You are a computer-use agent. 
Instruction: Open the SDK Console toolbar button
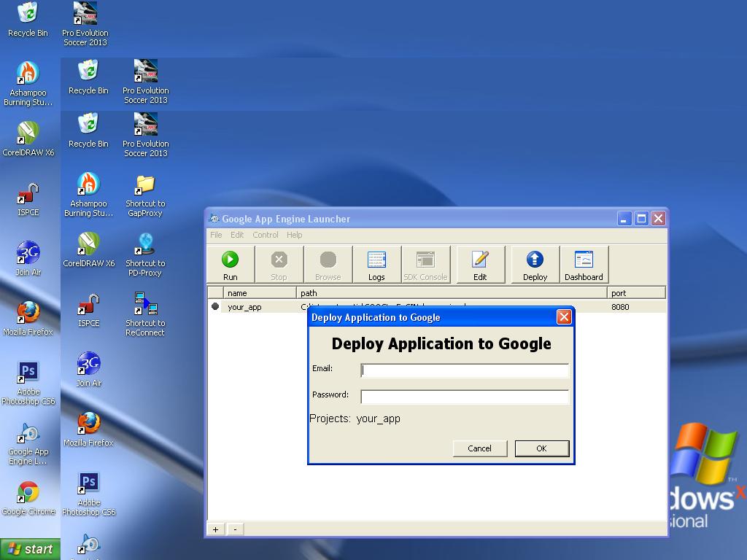pyautogui.click(x=425, y=265)
